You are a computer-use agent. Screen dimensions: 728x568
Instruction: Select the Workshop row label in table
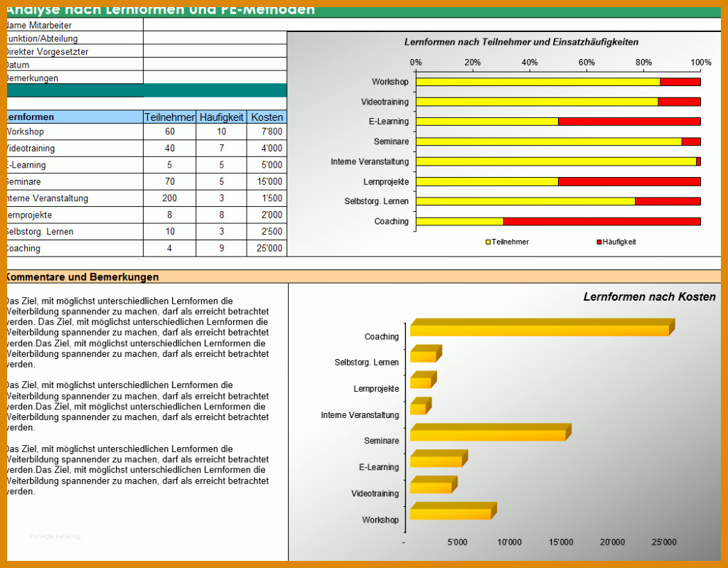75,132
